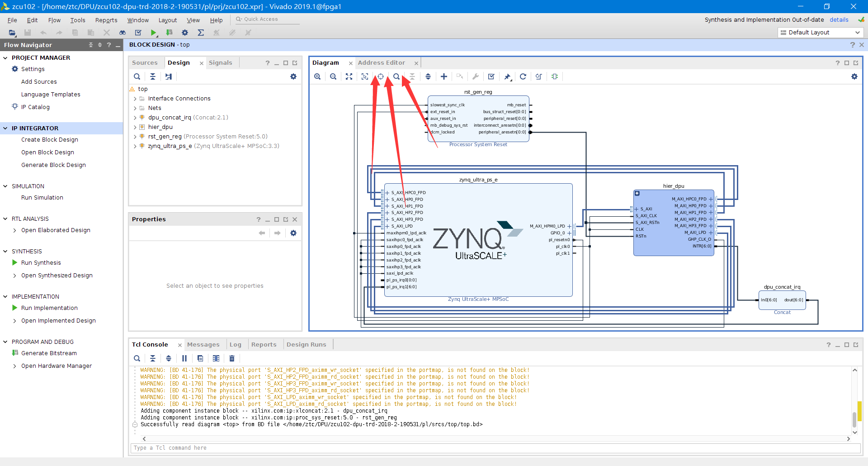The image size is (868, 466).
Task: Optimize routing icon in Diagram toolbar
Action: (539, 76)
